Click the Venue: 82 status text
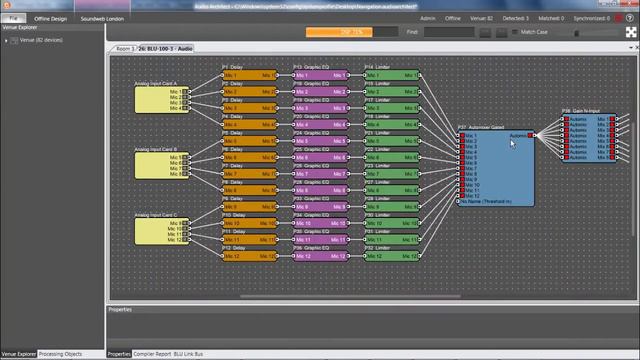 click(481, 18)
